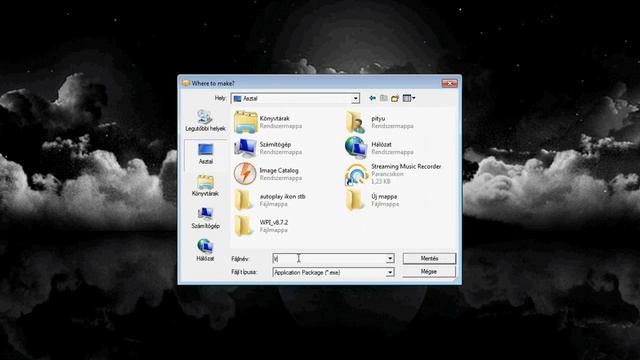Image resolution: width=640 pixels, height=360 pixels.
Task: Open Legutóbbi helyek in the sidebar
Action: click(205, 121)
